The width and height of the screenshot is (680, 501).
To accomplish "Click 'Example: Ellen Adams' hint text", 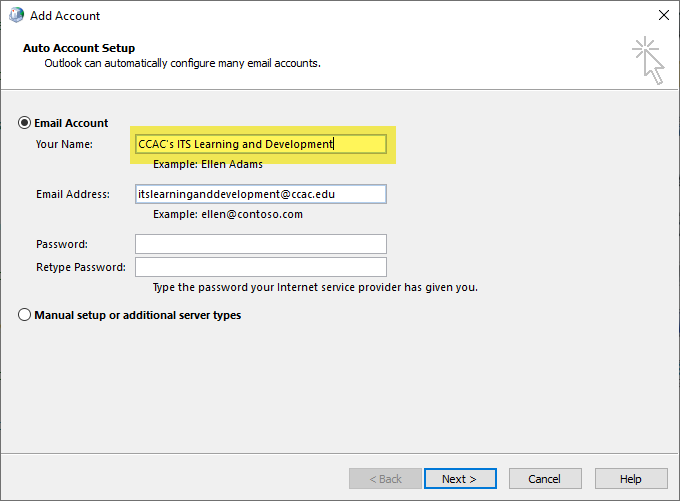I will coord(208,164).
